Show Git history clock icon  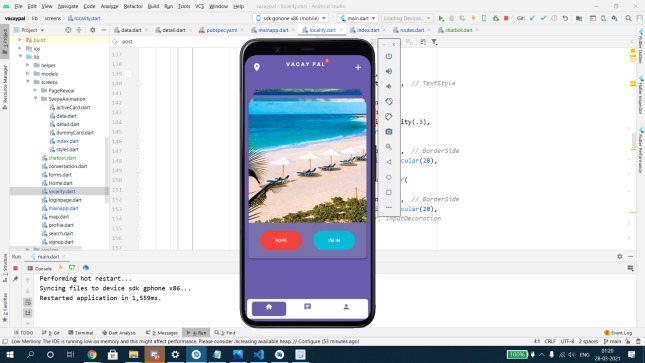click(x=554, y=19)
